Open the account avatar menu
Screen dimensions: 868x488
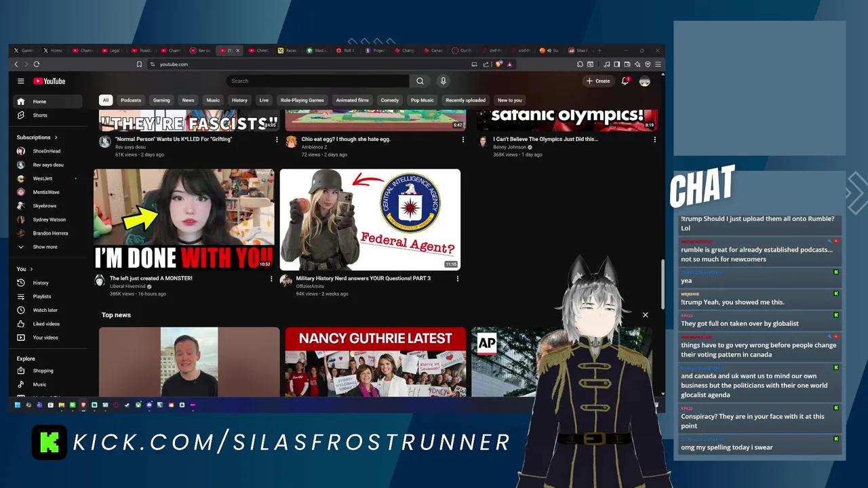tap(645, 81)
